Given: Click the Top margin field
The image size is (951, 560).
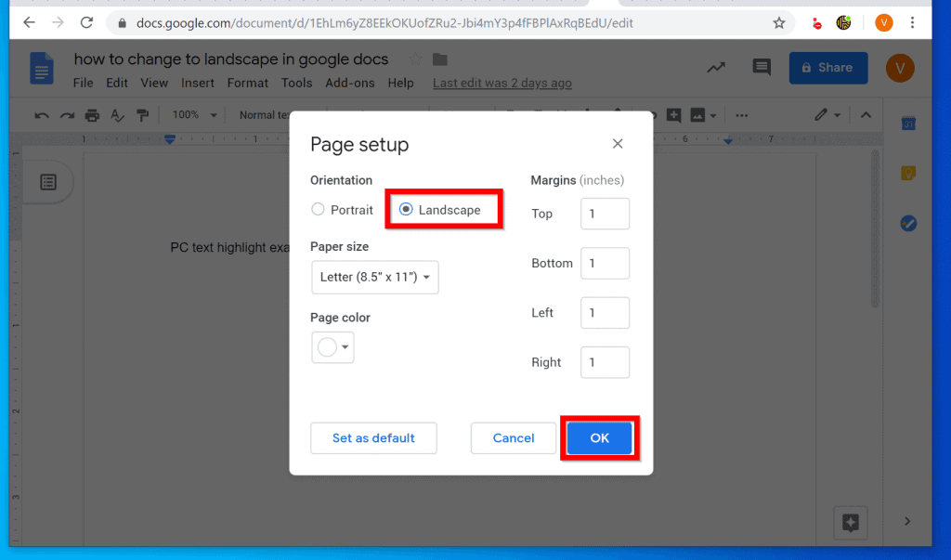Looking at the screenshot, I should [605, 214].
